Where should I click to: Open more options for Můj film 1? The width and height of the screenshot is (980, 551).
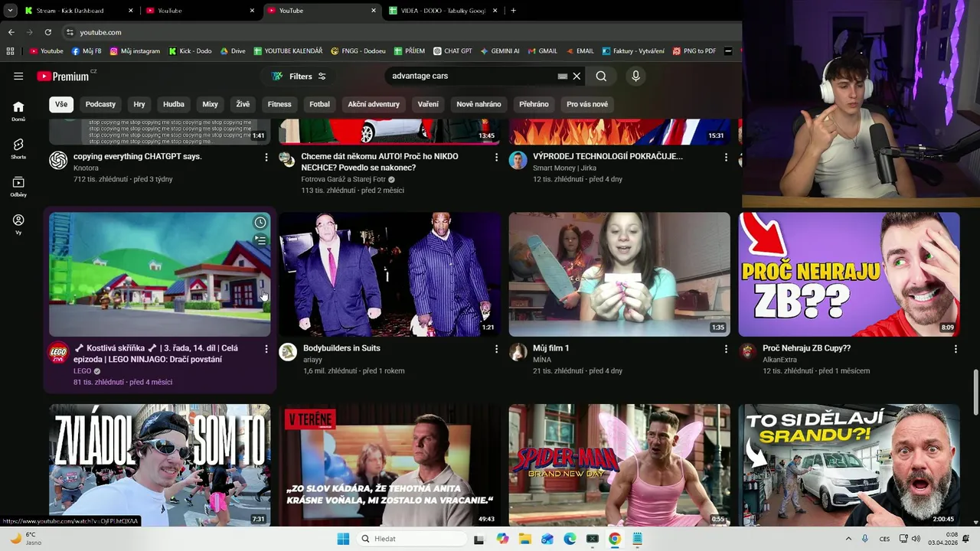[x=726, y=349]
